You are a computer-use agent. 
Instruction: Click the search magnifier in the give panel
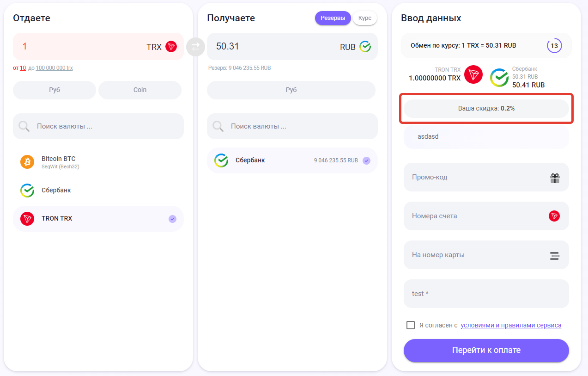pyautogui.click(x=24, y=126)
